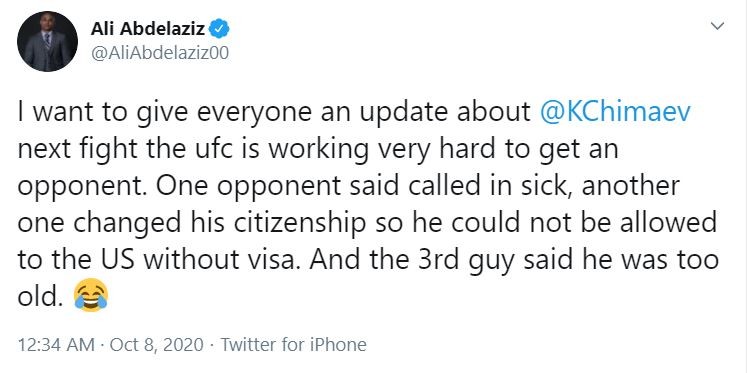Open the Ali Abdelaziz display name link
This screenshot has width=748, height=373.
pyautogui.click(x=148, y=29)
